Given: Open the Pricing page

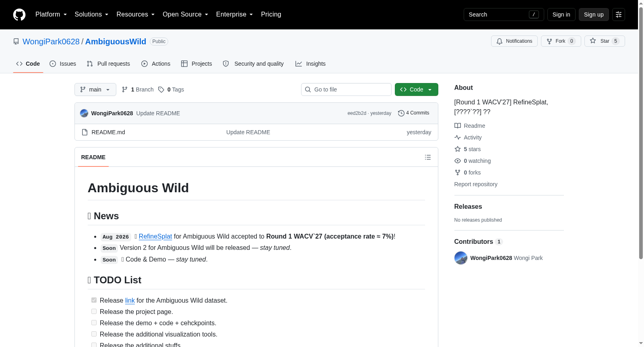Looking at the screenshot, I should click(x=271, y=15).
